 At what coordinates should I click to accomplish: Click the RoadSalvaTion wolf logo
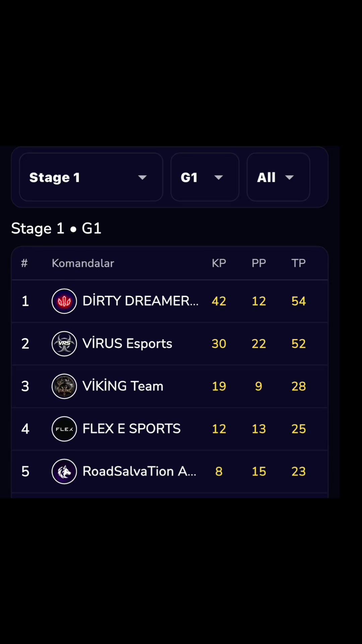(64, 472)
